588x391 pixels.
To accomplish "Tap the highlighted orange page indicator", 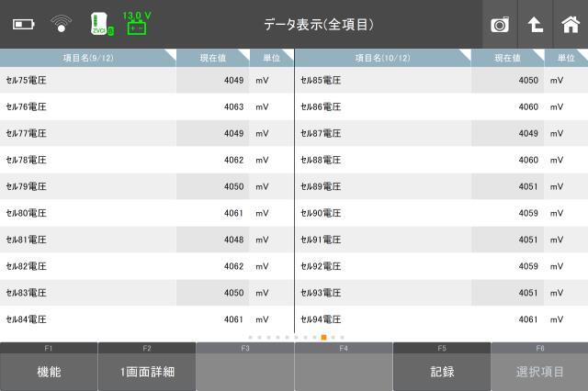I will tap(323, 338).
